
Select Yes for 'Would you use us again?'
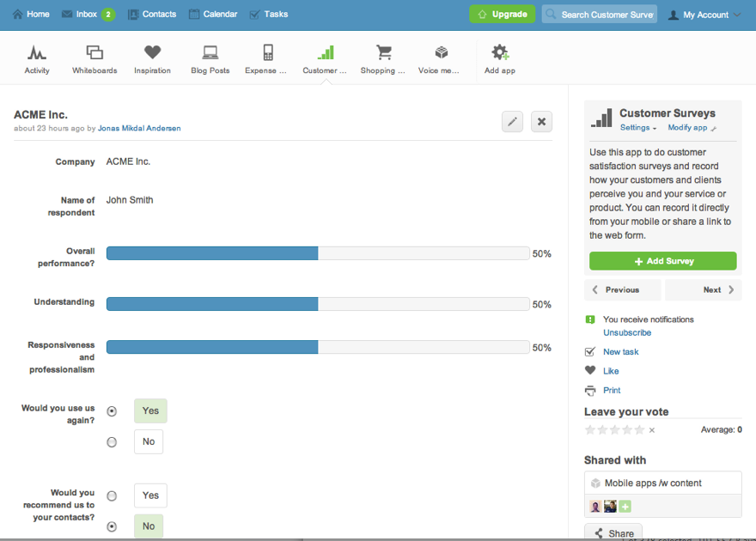click(112, 411)
